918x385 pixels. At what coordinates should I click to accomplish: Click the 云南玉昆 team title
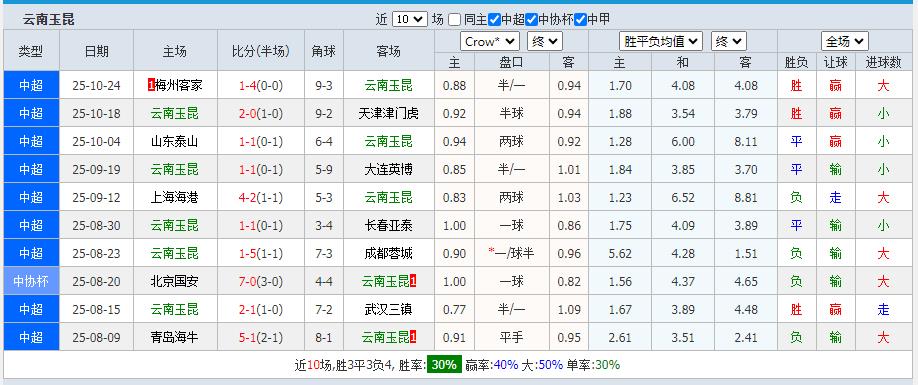(x=49, y=19)
